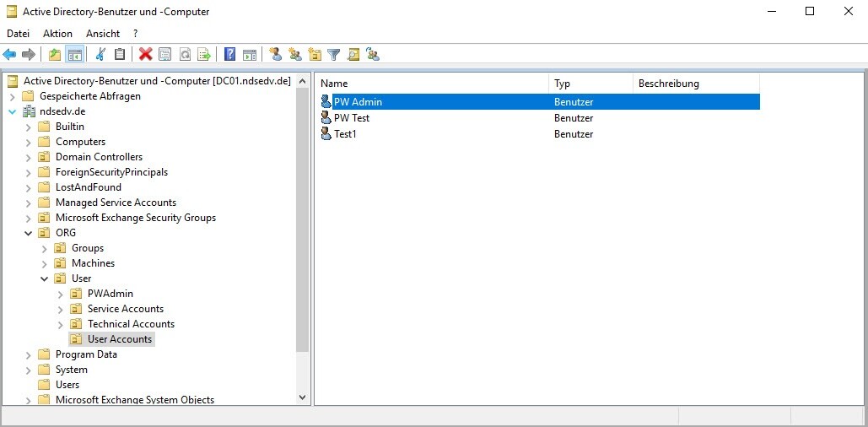Click the Refresh toolbar icon

coord(184,55)
